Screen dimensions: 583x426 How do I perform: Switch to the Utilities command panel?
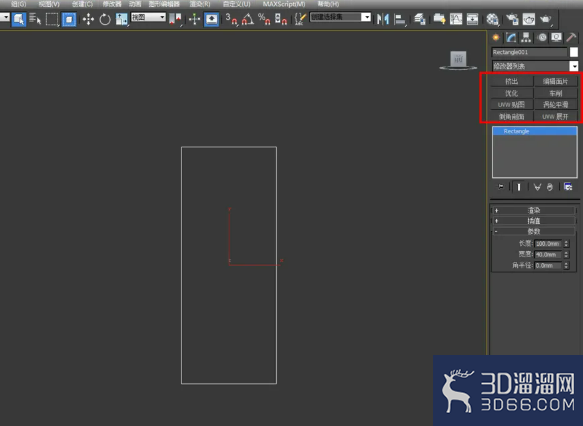pyautogui.click(x=571, y=37)
